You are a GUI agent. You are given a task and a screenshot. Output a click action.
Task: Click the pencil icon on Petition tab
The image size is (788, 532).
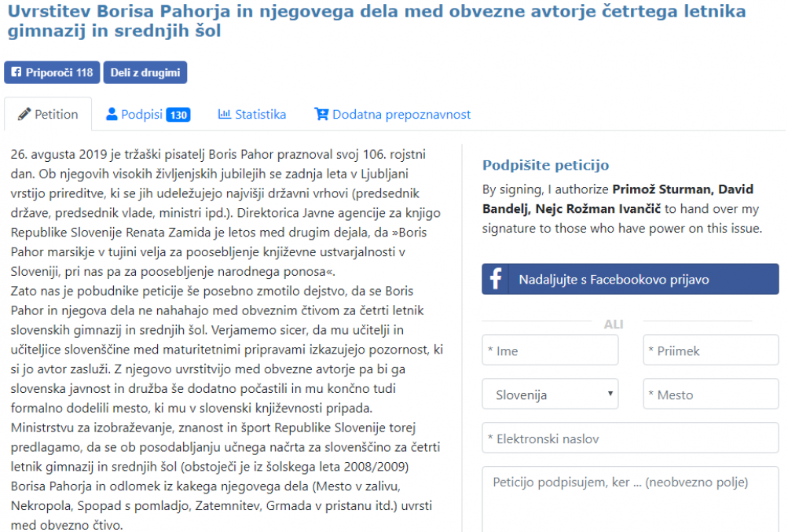(x=24, y=114)
